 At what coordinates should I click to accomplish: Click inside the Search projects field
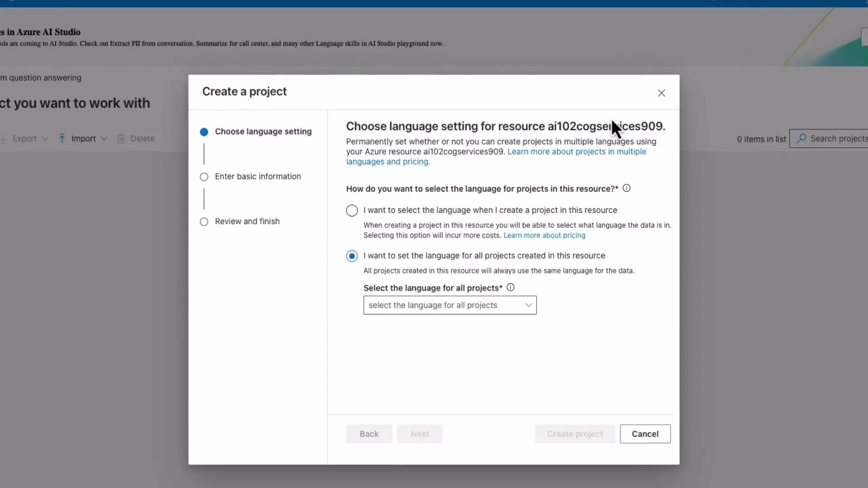[836, 138]
